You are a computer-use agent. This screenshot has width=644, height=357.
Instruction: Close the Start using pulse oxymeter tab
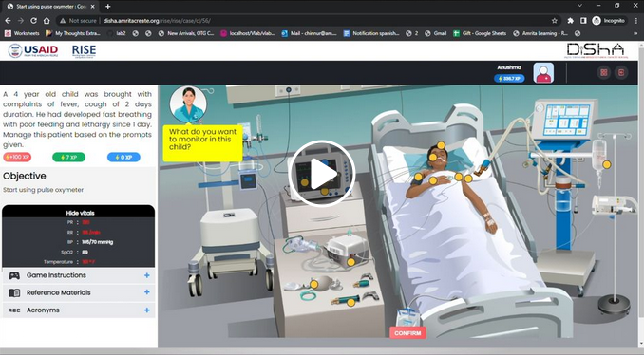pyautogui.click(x=92, y=7)
